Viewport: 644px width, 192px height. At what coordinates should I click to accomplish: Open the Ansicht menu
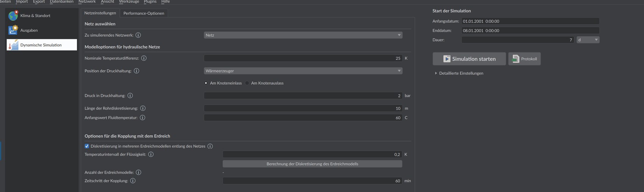107,2
